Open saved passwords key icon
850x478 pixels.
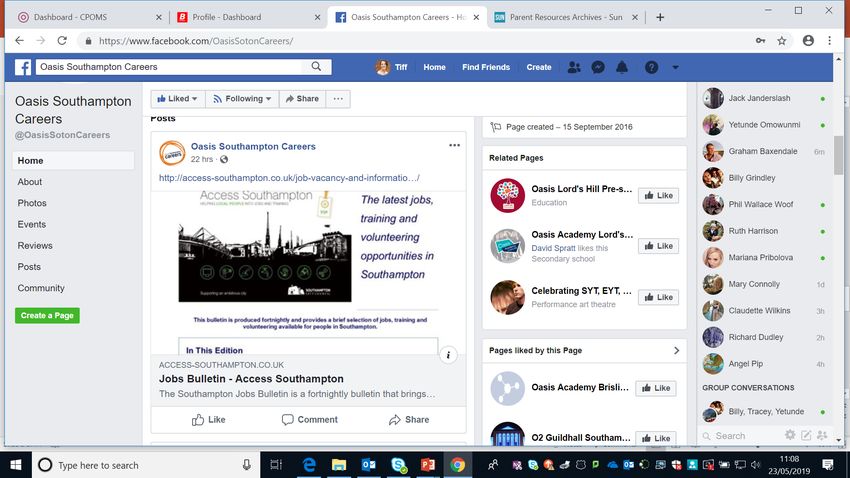pos(761,41)
